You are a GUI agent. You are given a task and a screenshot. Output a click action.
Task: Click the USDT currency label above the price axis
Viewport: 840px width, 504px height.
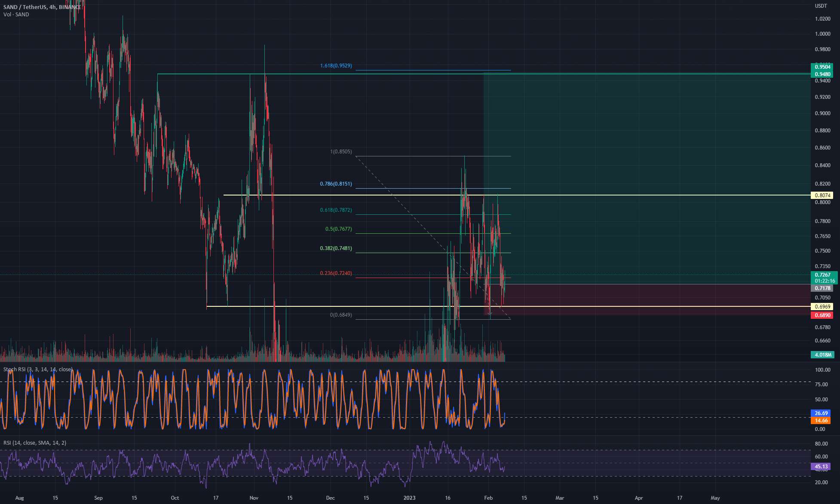pos(821,6)
